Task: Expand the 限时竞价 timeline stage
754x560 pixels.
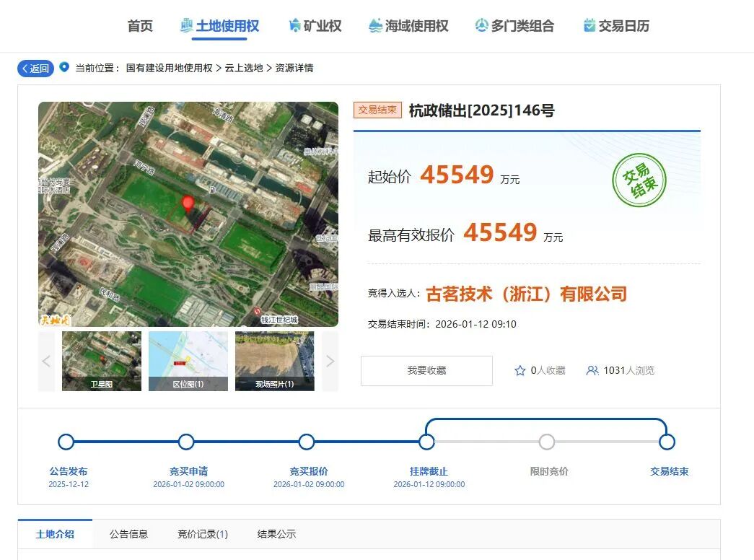Action: 547,441
